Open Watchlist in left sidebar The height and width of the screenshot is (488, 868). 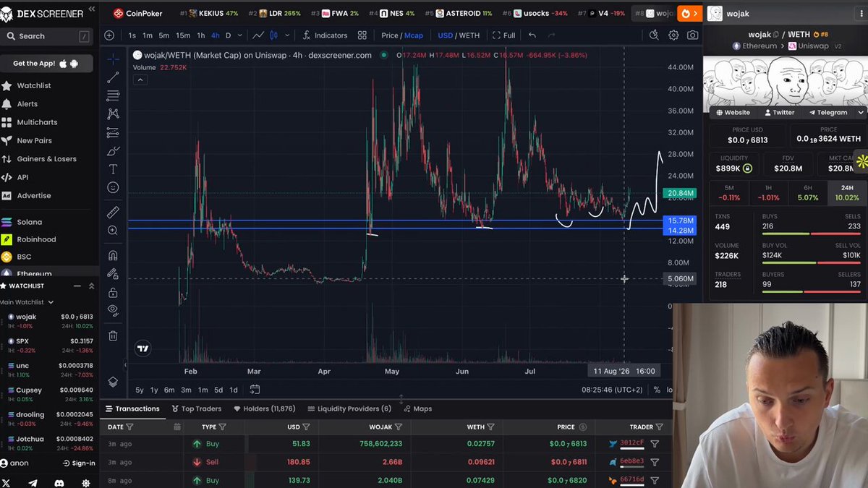(x=34, y=85)
